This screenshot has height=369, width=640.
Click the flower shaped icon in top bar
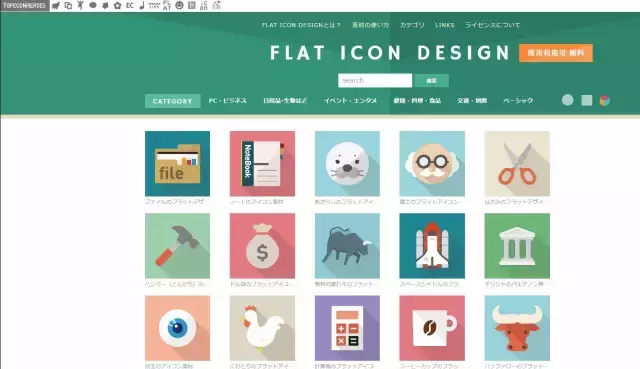pos(118,6)
